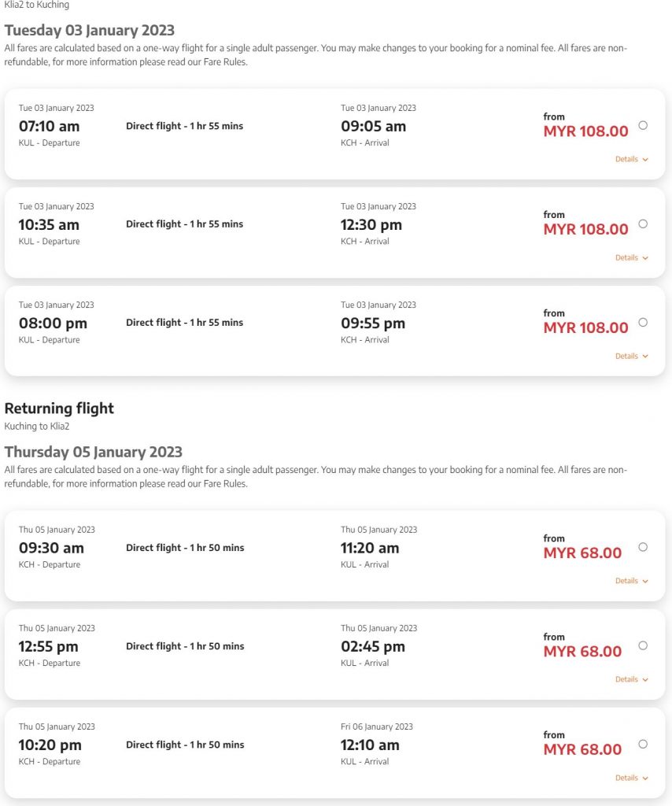Expand Details for the 10:35 am flight
672x806 pixels.
click(x=631, y=257)
